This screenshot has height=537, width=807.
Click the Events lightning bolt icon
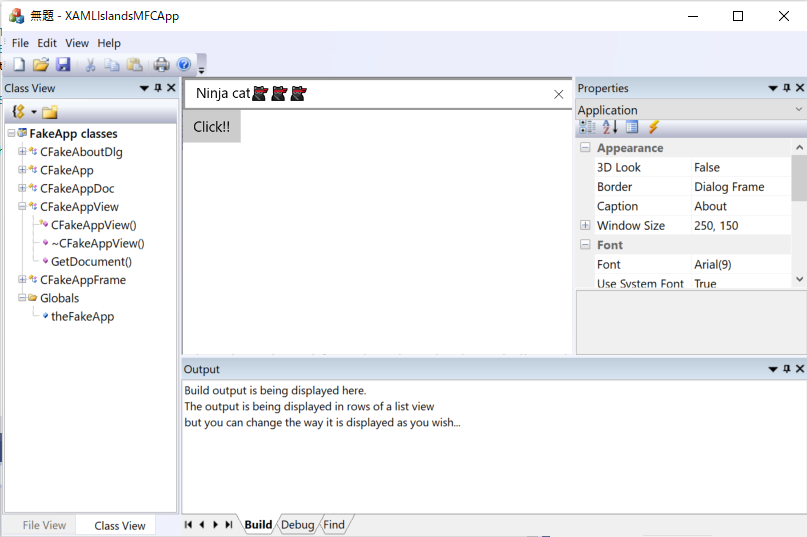pos(654,127)
